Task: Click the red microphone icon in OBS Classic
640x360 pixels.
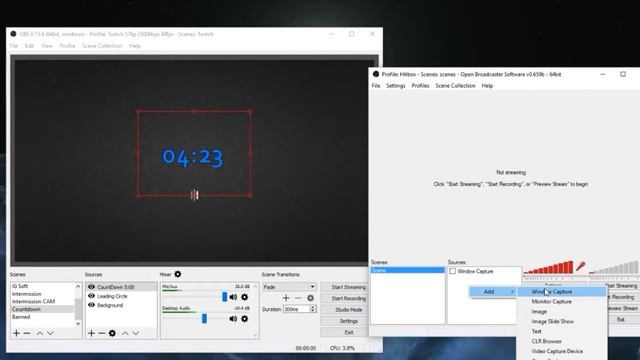Action: 580,267
